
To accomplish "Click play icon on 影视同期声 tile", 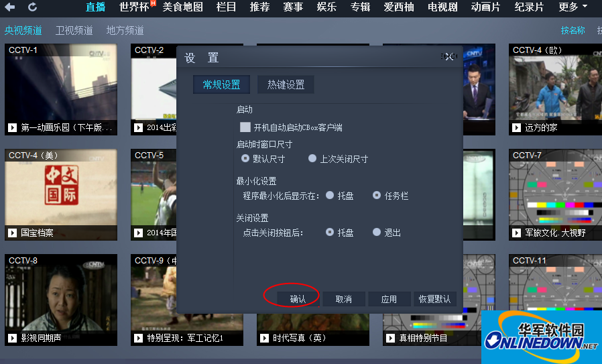I will (x=12, y=338).
